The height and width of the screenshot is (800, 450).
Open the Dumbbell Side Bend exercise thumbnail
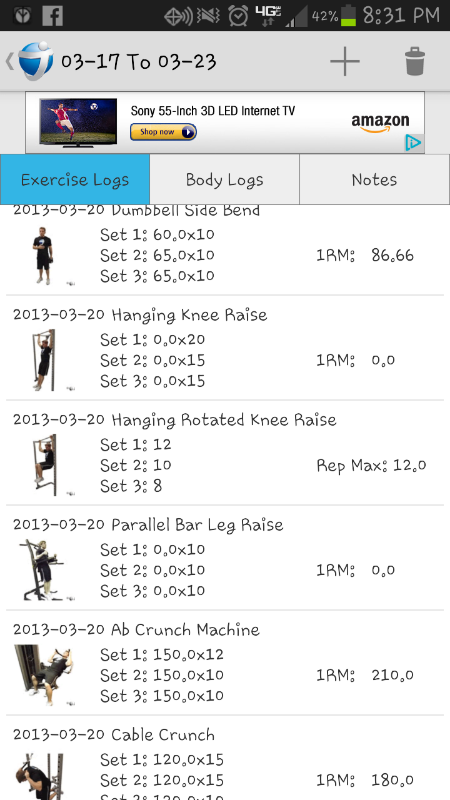point(43,256)
